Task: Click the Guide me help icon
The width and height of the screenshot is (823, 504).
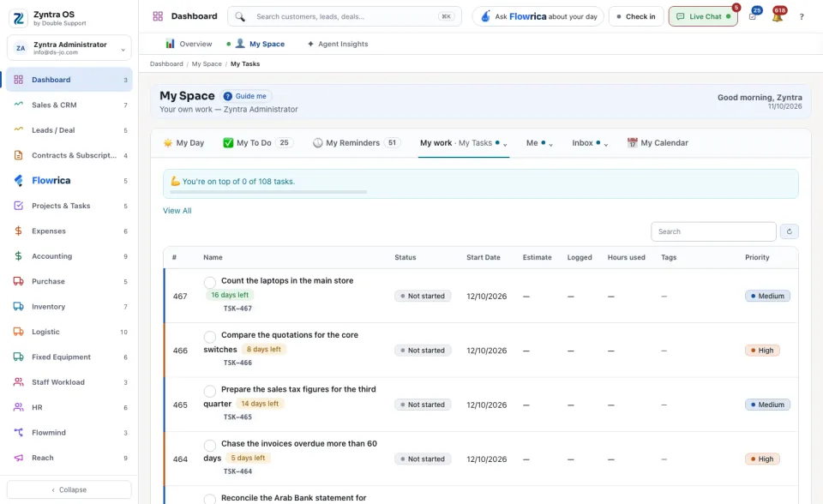Action: pyautogui.click(x=228, y=96)
